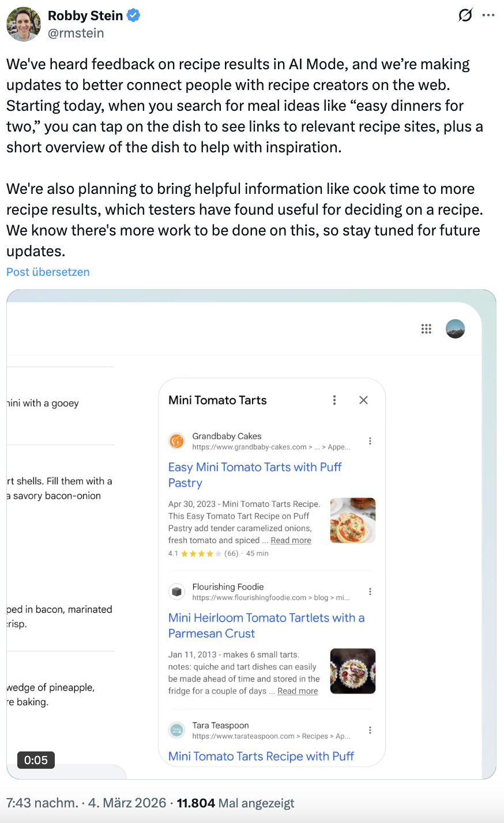Open the post options menu via the ellipsis
Screen dimensions: 504x823
point(490,16)
